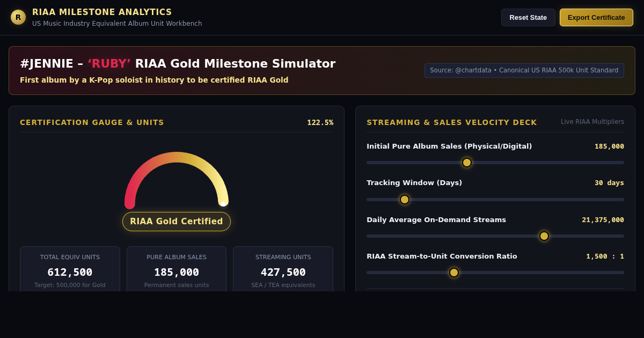Click the 'Target: 500,000 for Gold' note
This screenshot has height=338, width=644.
click(x=70, y=285)
